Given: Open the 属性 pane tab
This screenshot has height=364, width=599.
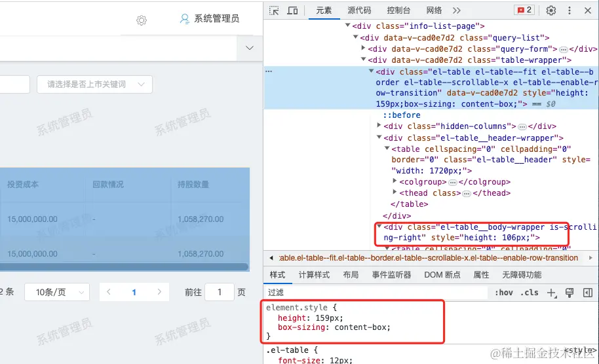Looking at the screenshot, I should (x=481, y=275).
